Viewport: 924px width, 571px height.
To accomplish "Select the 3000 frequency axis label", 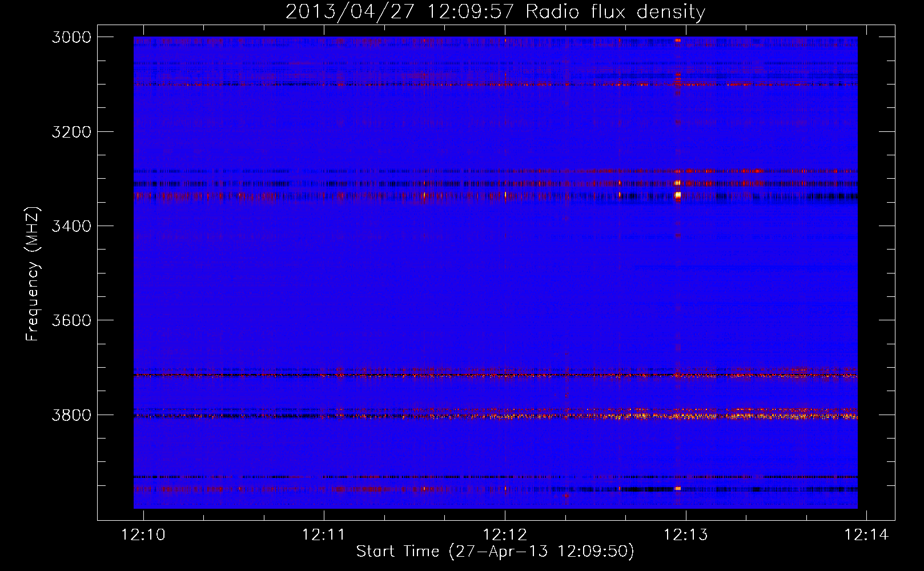I will coord(71,37).
